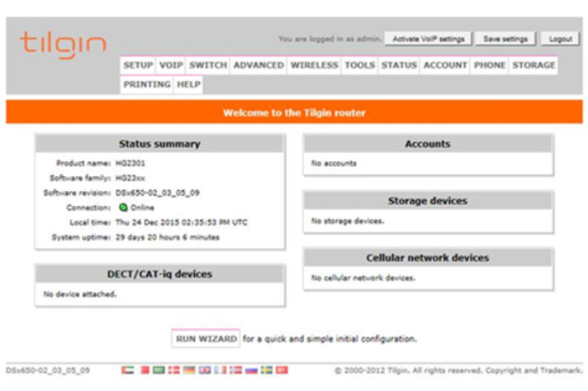This screenshot has width=588, height=391.
Task: Open the WIRELESS tab
Action: click(315, 65)
